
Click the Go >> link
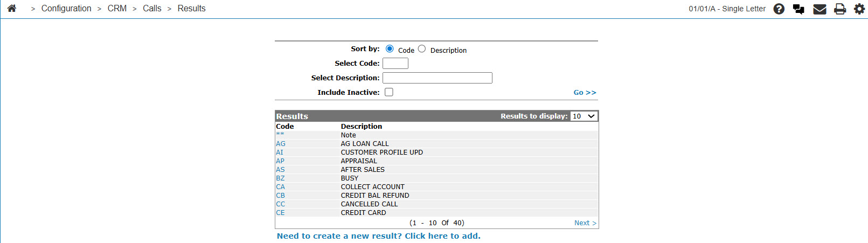coord(585,93)
